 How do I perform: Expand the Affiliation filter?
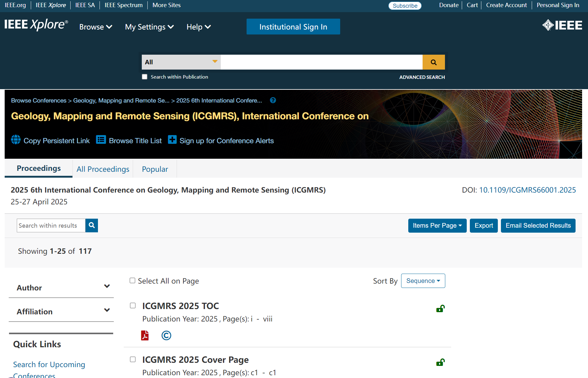(61, 311)
